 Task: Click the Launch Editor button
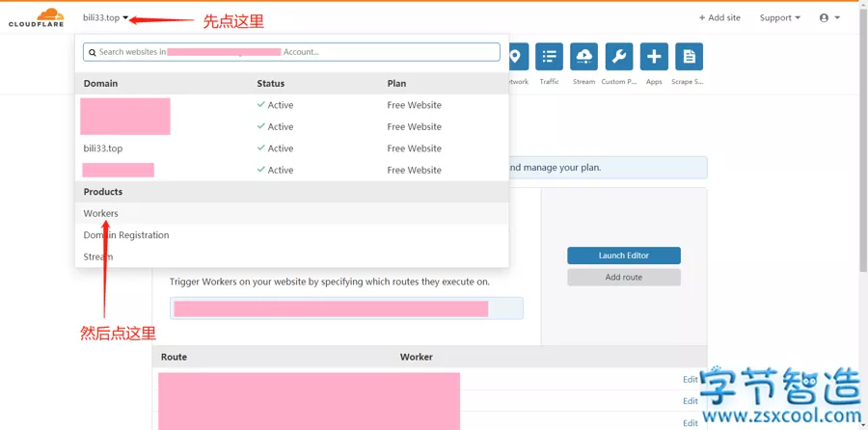[x=624, y=255]
